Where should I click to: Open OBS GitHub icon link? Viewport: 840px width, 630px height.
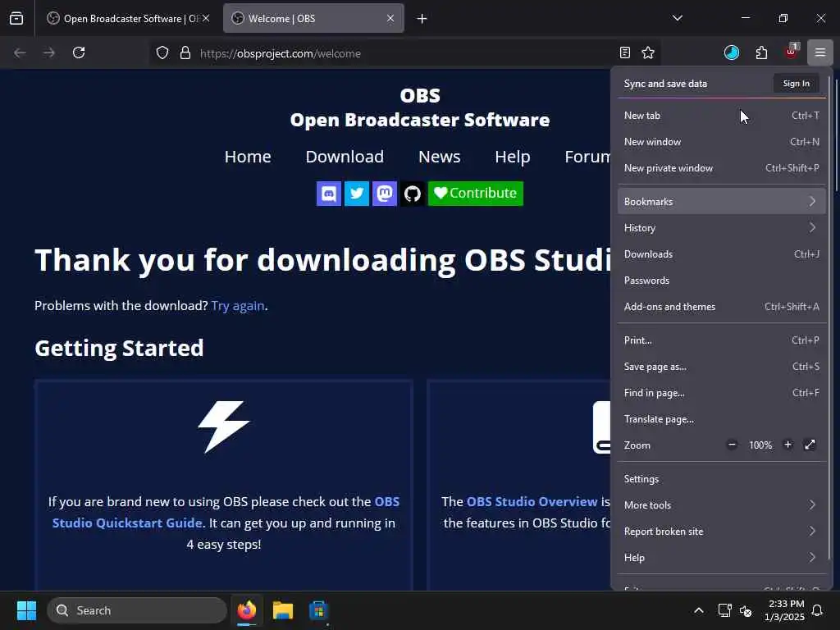click(x=413, y=194)
